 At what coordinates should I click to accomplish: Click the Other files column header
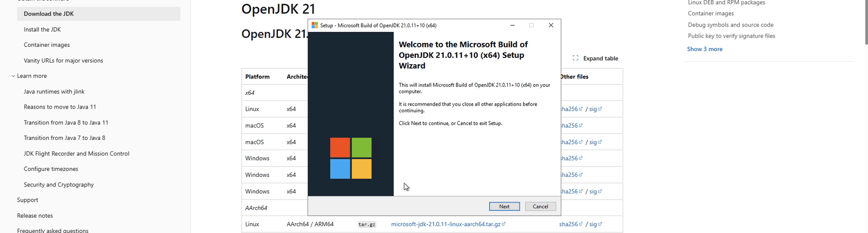[574, 77]
